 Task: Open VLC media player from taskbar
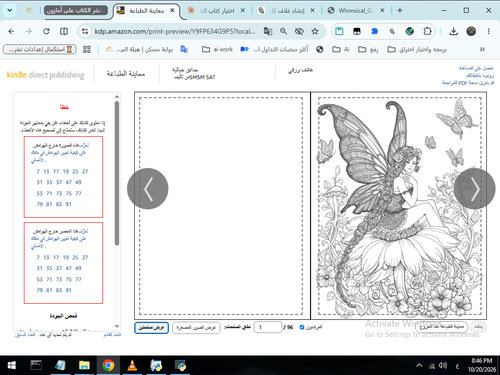132,365
